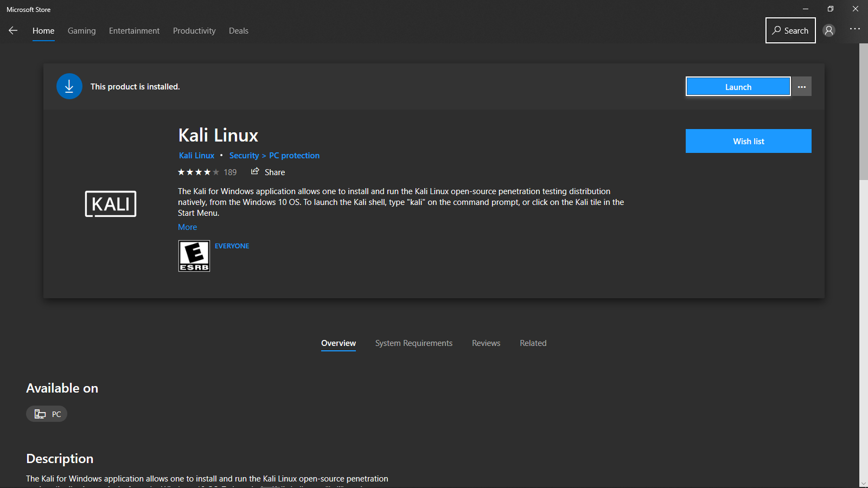Open the Deals tab
The image size is (868, 488).
(x=239, y=31)
